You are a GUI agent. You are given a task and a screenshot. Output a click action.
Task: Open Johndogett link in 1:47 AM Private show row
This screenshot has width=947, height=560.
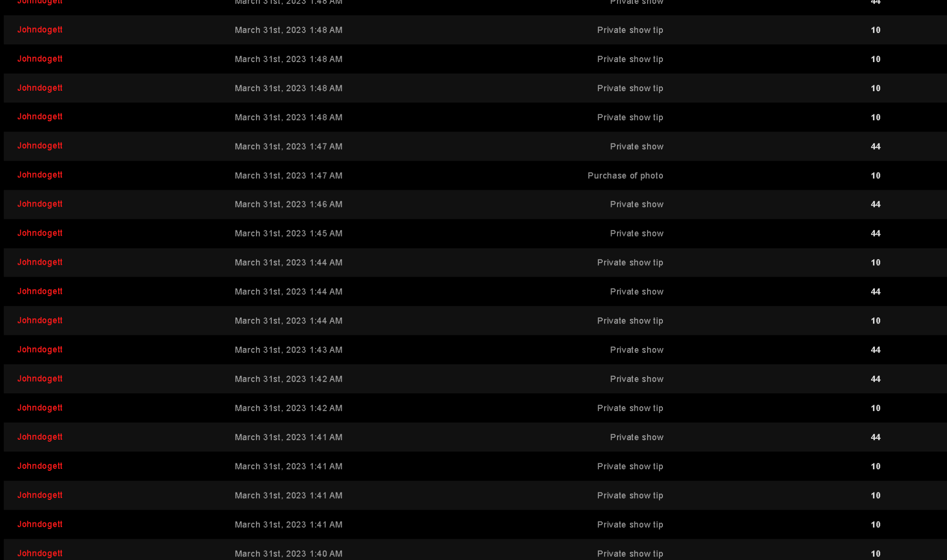click(x=40, y=146)
